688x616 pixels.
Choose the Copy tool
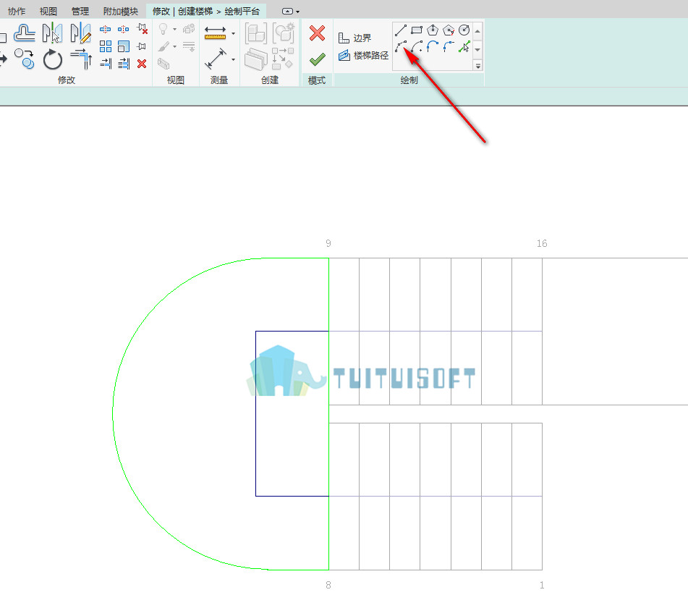pyautogui.click(x=25, y=59)
